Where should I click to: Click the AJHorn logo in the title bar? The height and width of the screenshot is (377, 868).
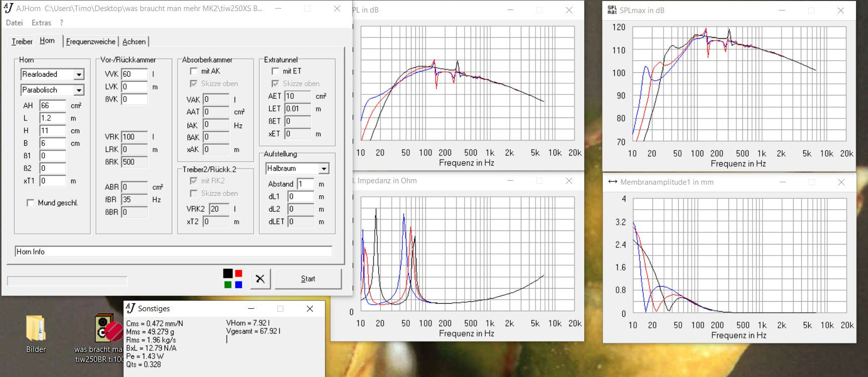point(9,8)
